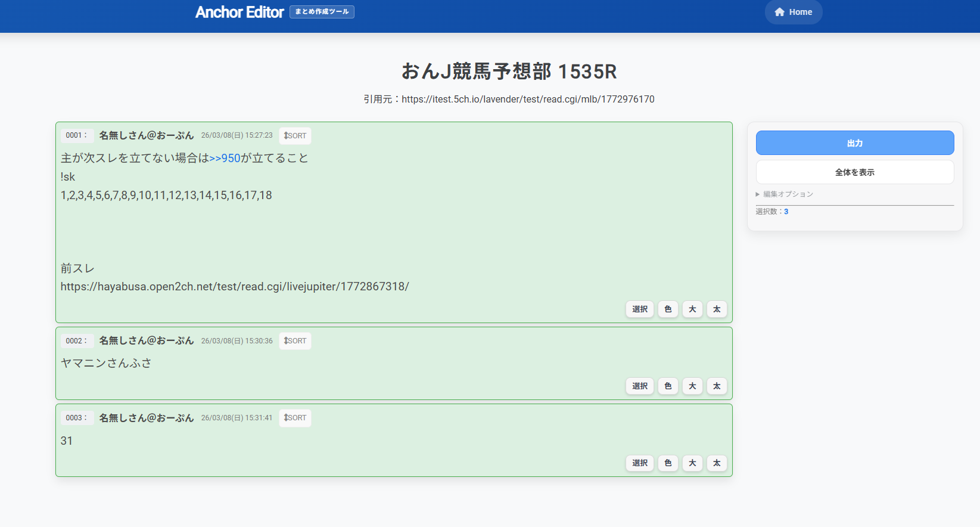Click the まとめ作成ツール badge
Screen dimensions: 980x527
click(x=322, y=12)
